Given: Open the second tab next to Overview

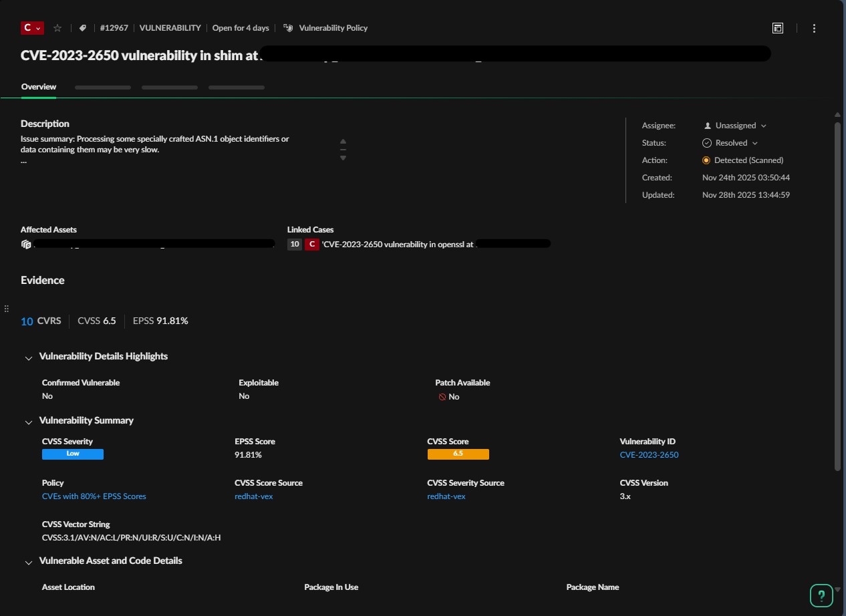Looking at the screenshot, I should pyautogui.click(x=103, y=88).
